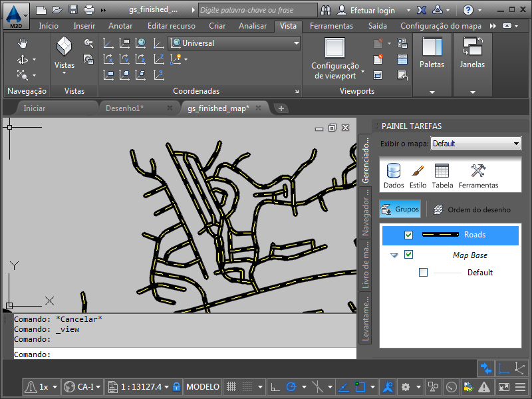
Task: Switch to the Desenho1 document tab
Action: coord(124,108)
